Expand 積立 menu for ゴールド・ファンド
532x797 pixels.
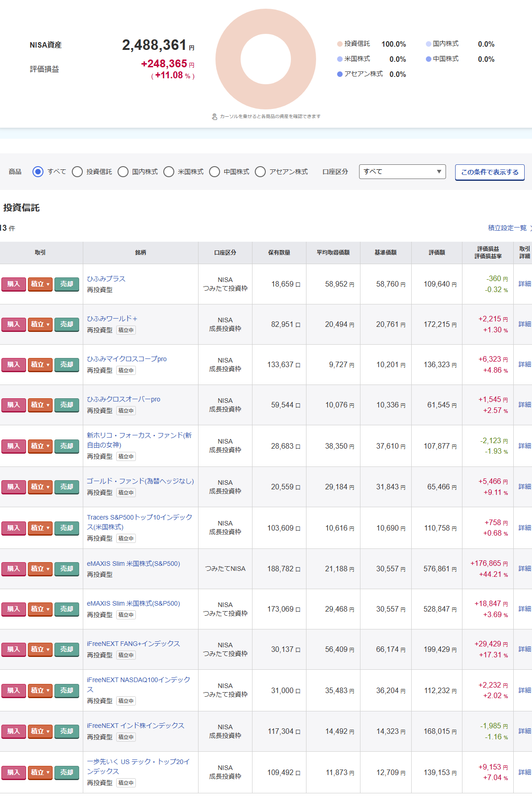click(x=40, y=487)
